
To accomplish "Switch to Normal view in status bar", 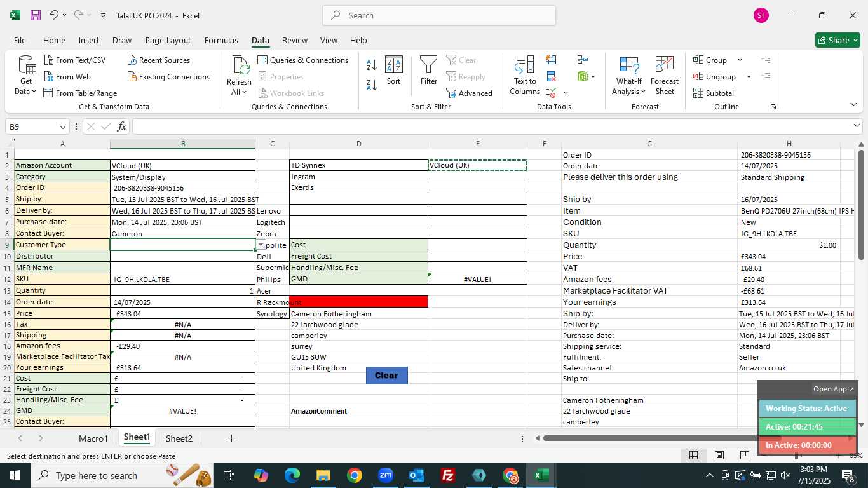I will (x=694, y=456).
